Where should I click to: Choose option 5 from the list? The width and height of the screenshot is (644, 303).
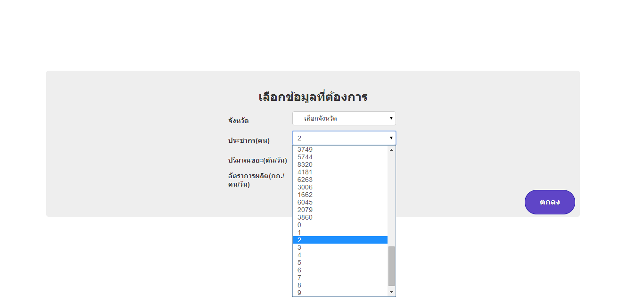pos(340,262)
